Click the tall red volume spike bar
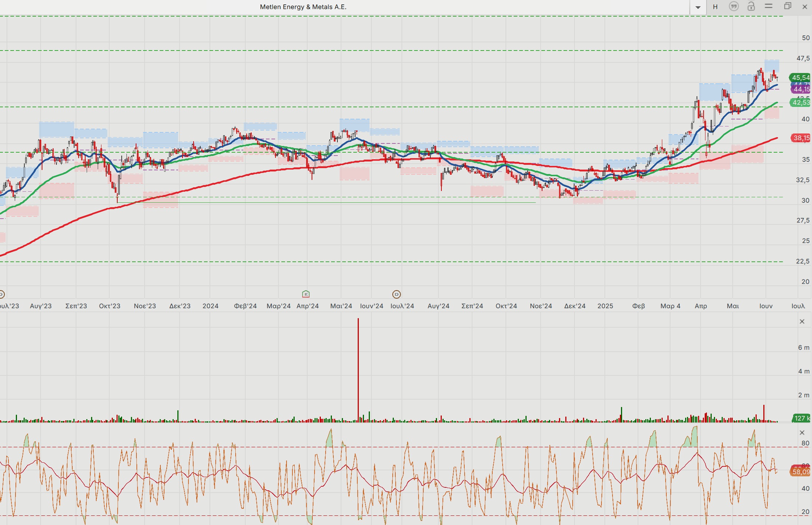The width and height of the screenshot is (812, 525). tap(358, 370)
